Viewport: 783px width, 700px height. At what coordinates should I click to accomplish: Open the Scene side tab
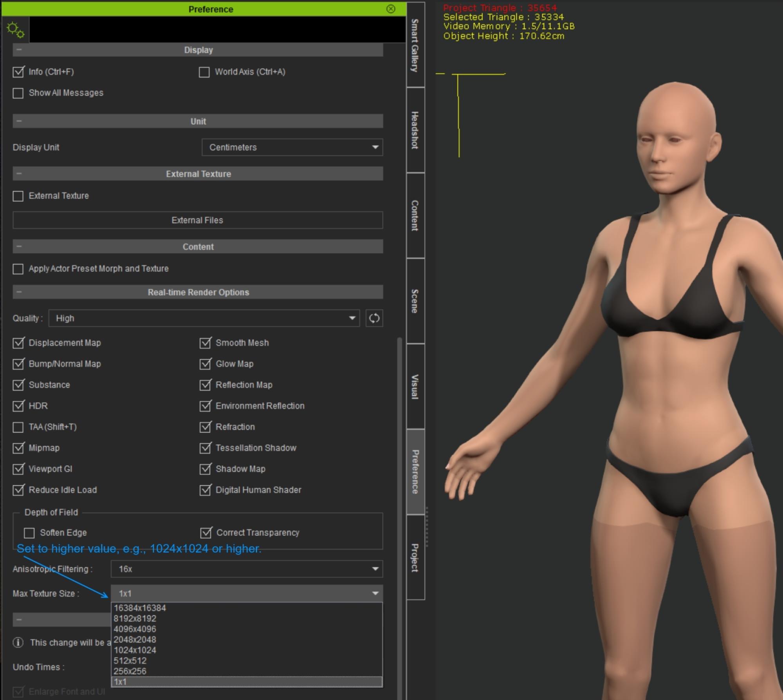point(415,301)
